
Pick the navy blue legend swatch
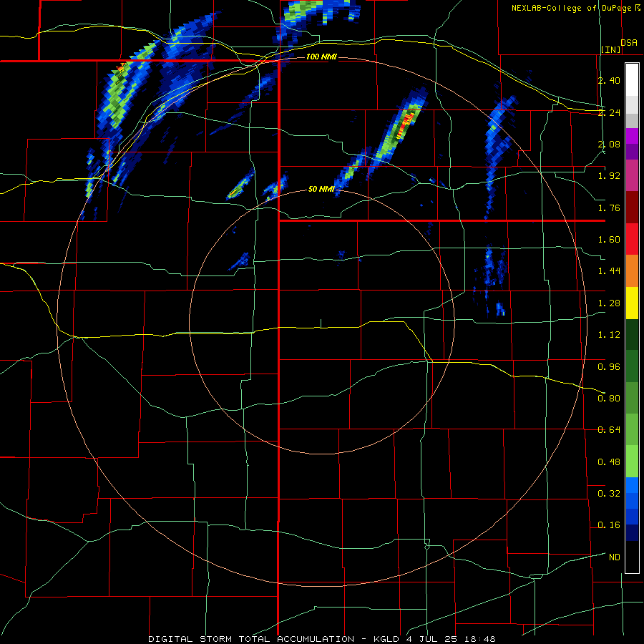click(632, 533)
